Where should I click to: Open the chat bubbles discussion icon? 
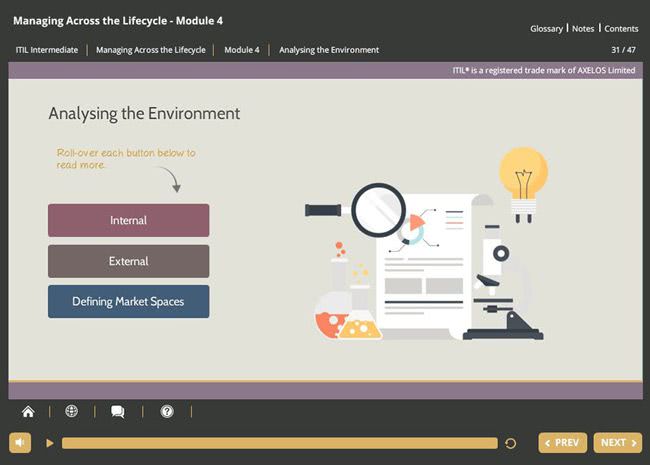(x=118, y=412)
